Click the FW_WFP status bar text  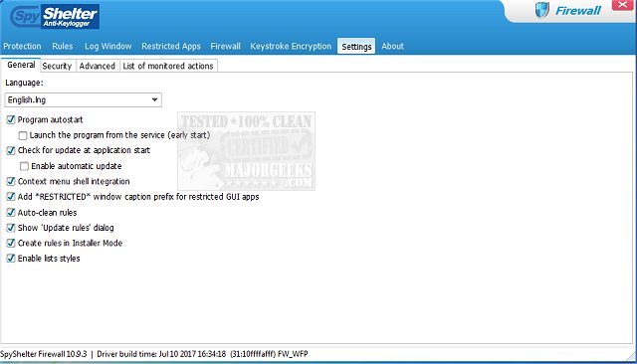(x=293, y=354)
